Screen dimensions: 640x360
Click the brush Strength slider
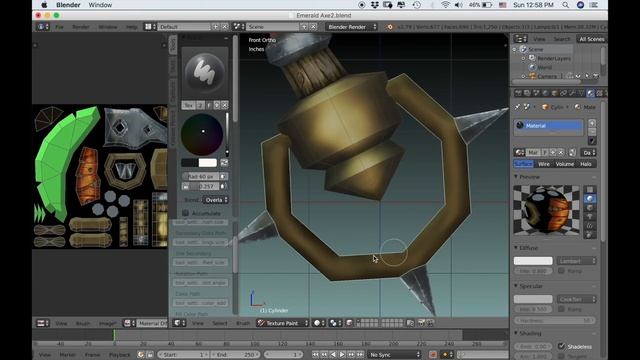[x=204, y=186]
